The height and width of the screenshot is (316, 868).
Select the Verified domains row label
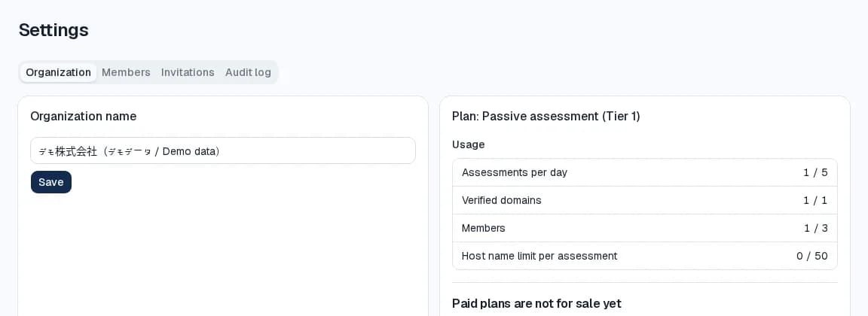(x=502, y=201)
